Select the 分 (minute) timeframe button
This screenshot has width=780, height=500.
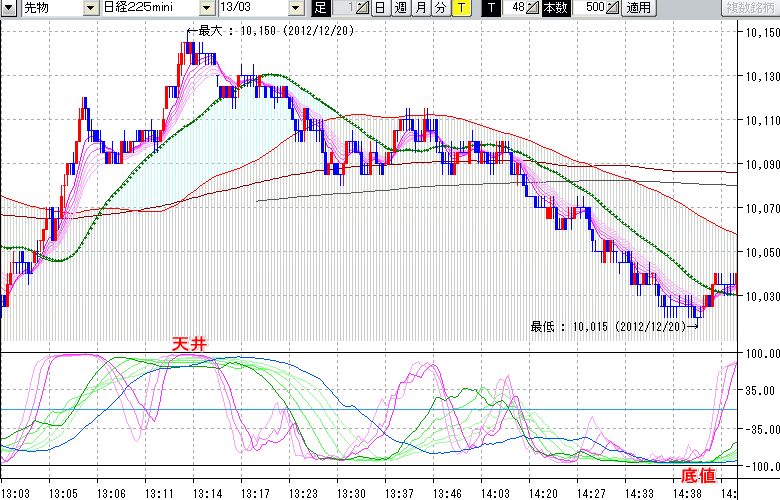(440, 8)
